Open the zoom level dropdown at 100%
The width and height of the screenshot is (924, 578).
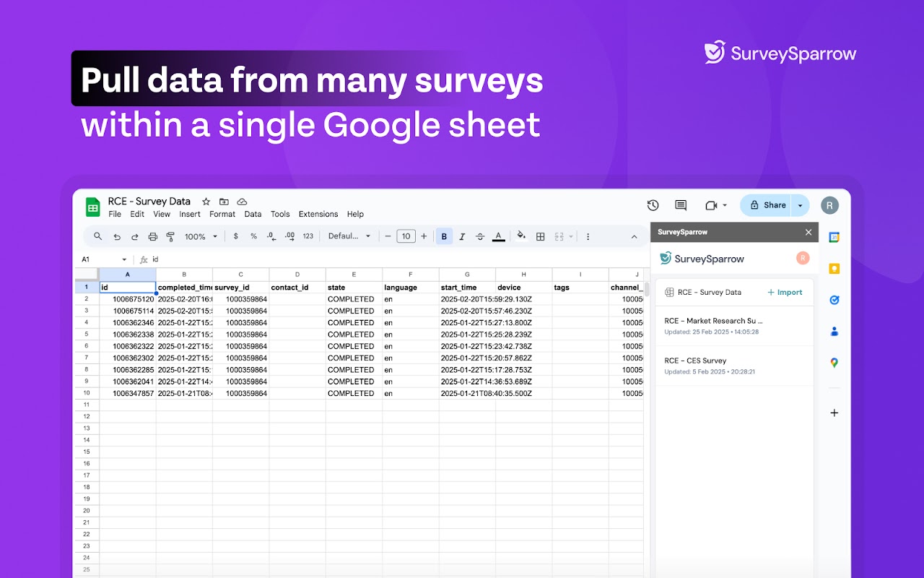tap(201, 236)
